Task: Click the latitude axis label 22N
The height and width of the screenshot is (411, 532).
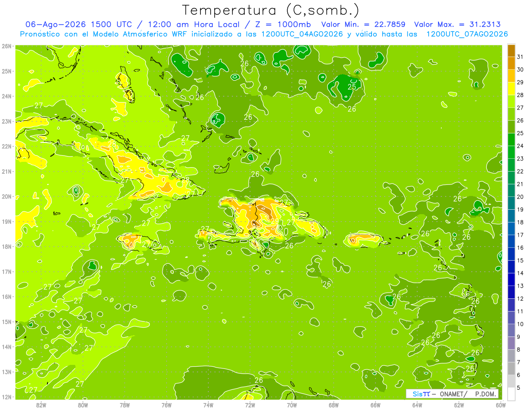Action: (x=6, y=146)
